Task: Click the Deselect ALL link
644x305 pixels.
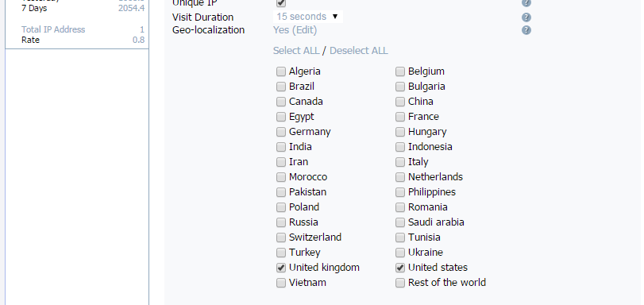Action: (359, 51)
